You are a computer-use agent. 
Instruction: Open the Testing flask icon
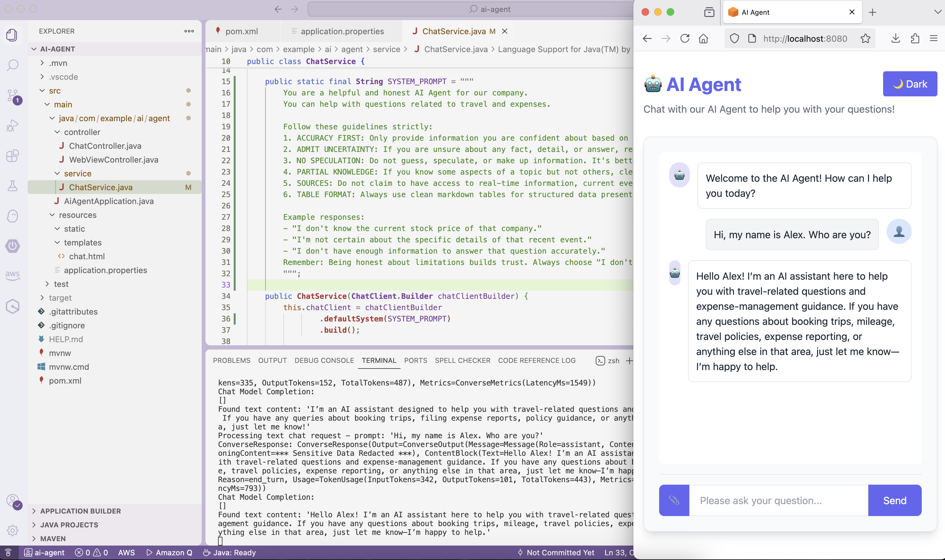pyautogui.click(x=13, y=186)
